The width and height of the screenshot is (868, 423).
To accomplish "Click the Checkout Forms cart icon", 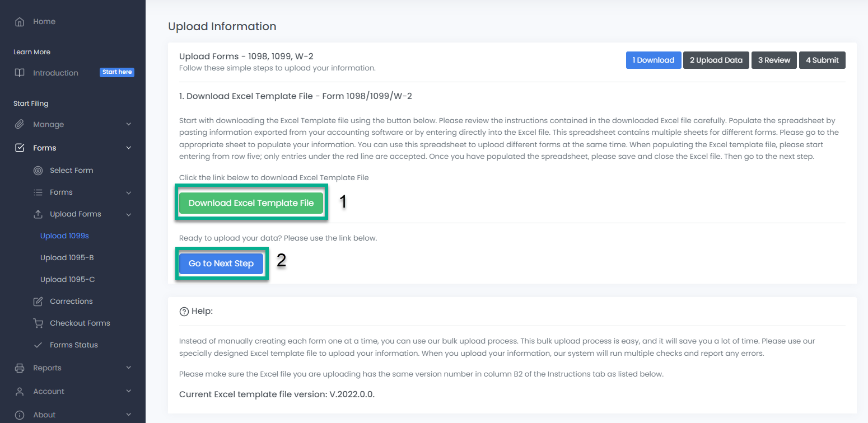I will 38,323.
